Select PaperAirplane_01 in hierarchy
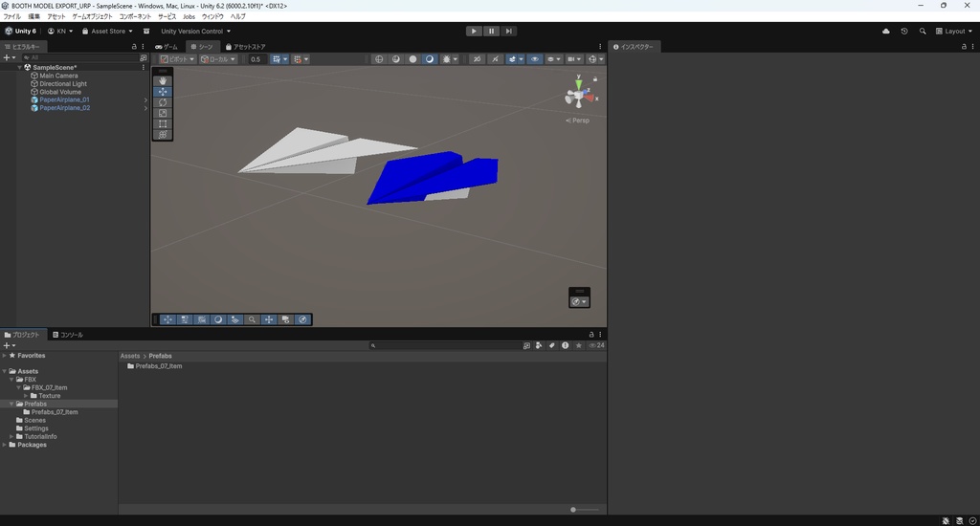 click(64, 100)
